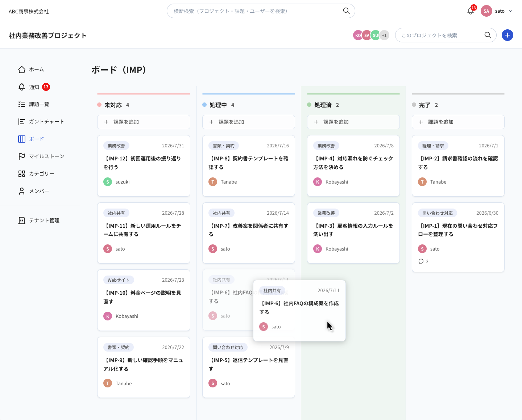Open the IMP-5 issue title

pyautogui.click(x=249, y=364)
